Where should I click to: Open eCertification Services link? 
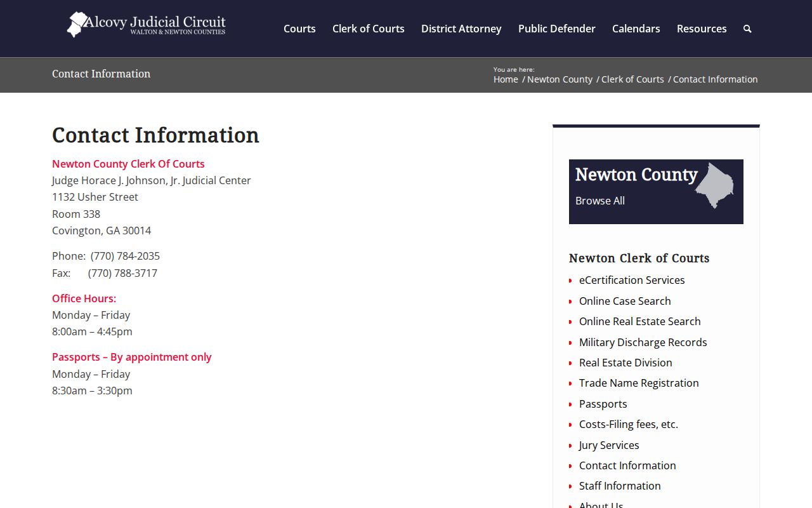point(632,280)
